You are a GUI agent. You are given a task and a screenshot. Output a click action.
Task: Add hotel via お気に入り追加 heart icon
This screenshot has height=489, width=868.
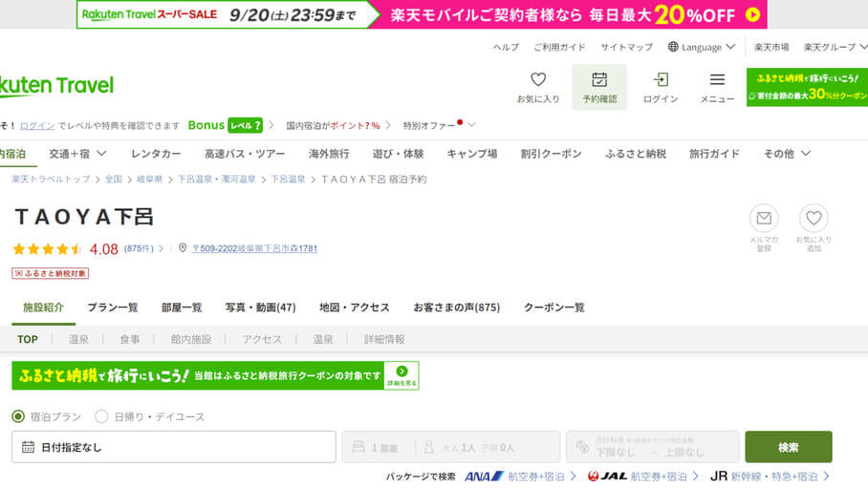click(814, 218)
